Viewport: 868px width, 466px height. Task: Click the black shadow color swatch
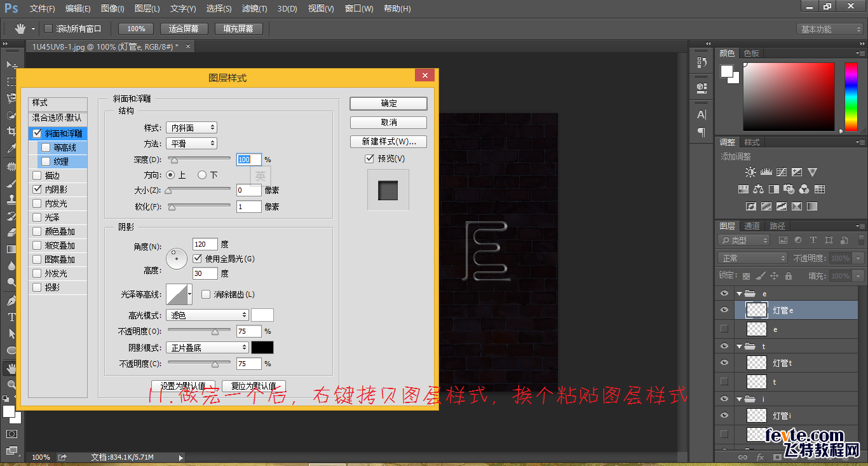[x=262, y=348]
